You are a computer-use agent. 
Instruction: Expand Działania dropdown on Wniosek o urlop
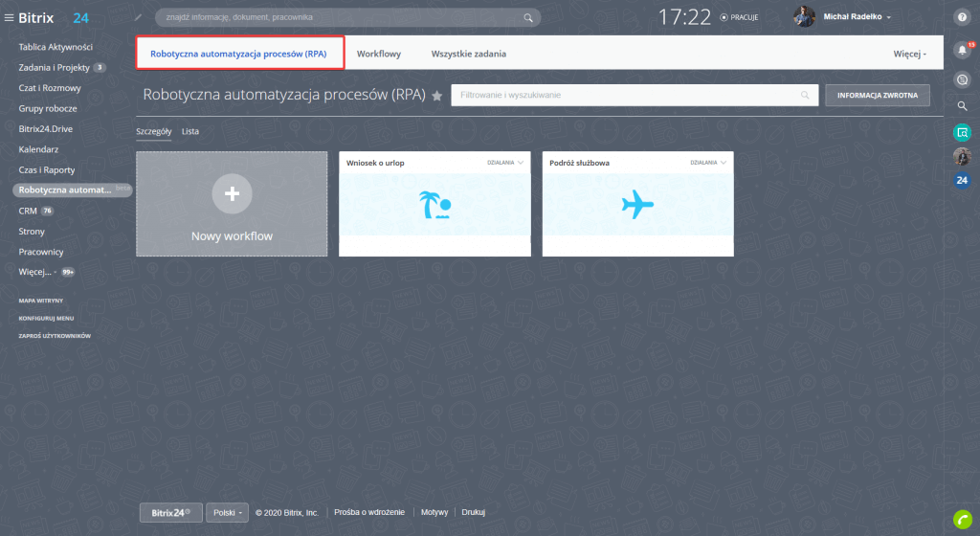(506, 163)
